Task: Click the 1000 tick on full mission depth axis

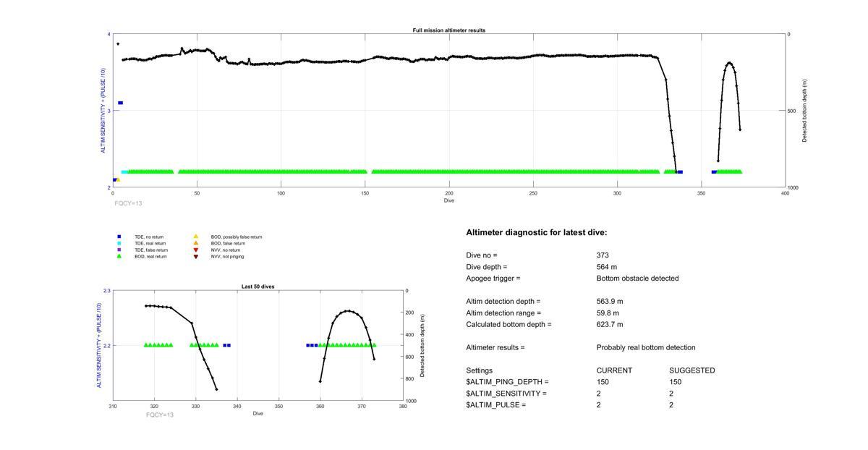Action: (793, 187)
